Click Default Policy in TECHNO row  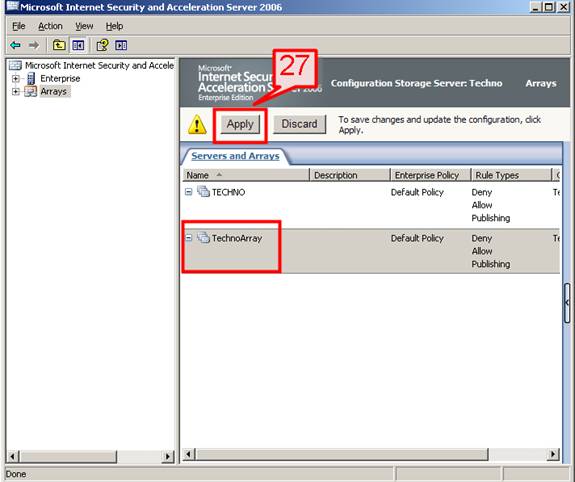417,192
